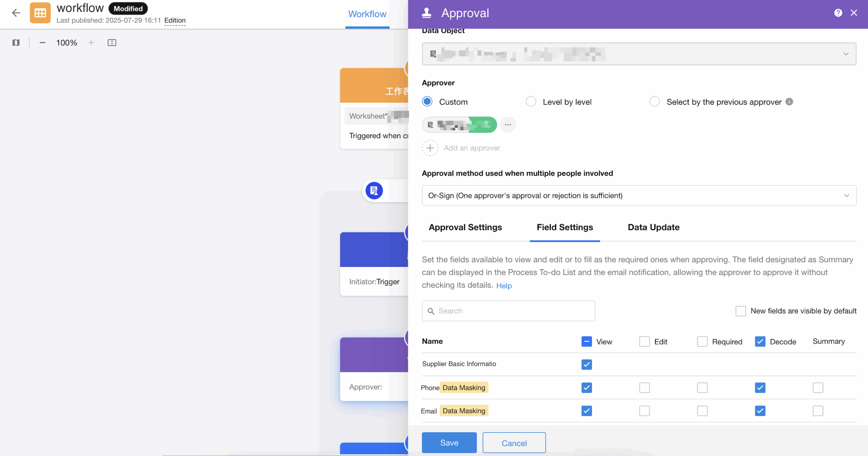Select the purple Approver node card

click(374, 369)
